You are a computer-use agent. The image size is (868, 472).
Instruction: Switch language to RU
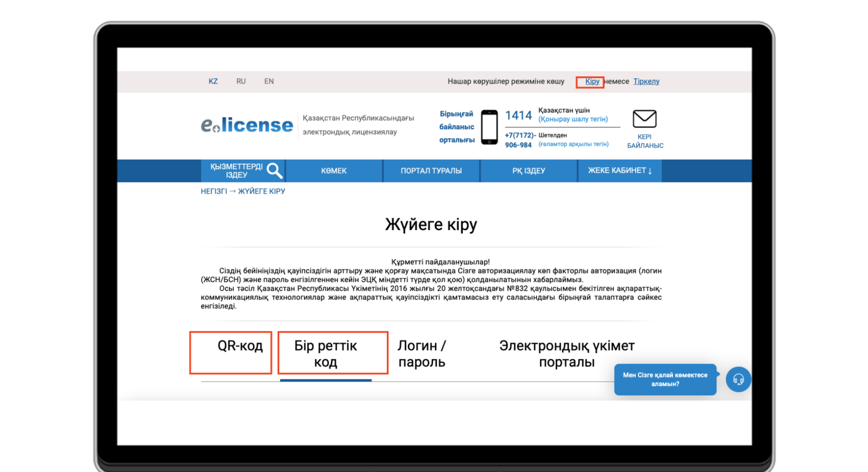pyautogui.click(x=241, y=81)
